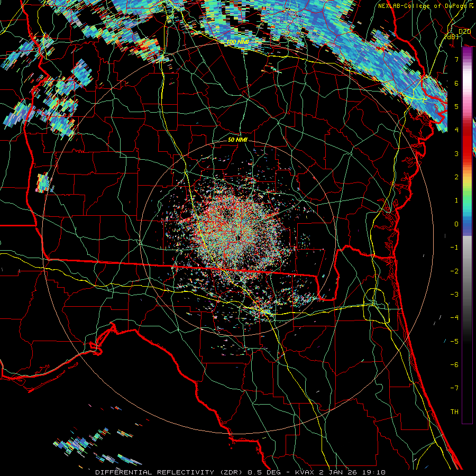The width and height of the screenshot is (476, 476).
Task: Click the 3 value on color scale
Action: (456, 153)
